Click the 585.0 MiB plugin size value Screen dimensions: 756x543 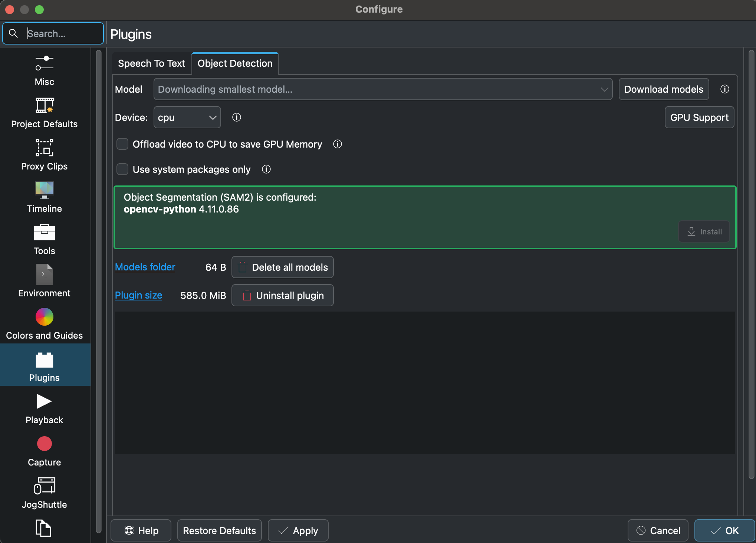[203, 295]
